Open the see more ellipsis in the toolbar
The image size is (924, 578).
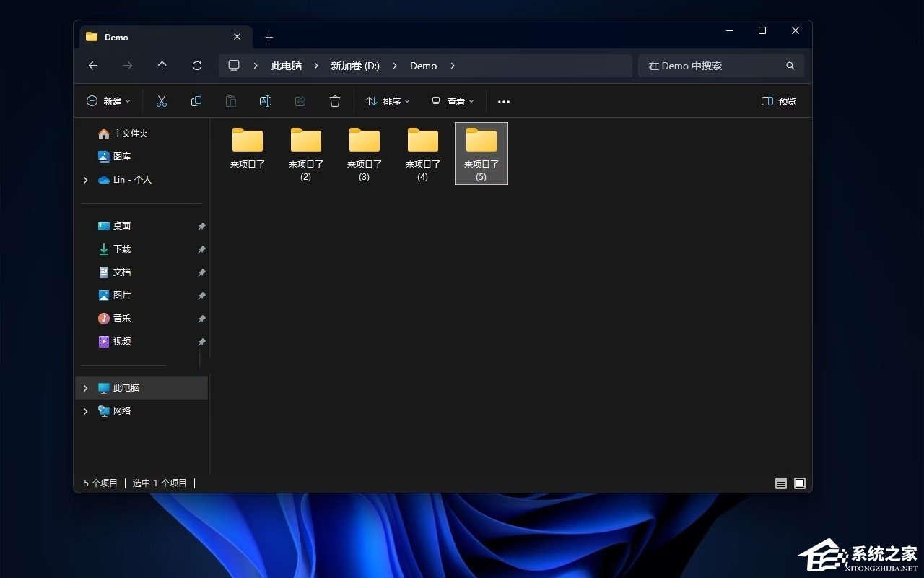click(x=503, y=101)
